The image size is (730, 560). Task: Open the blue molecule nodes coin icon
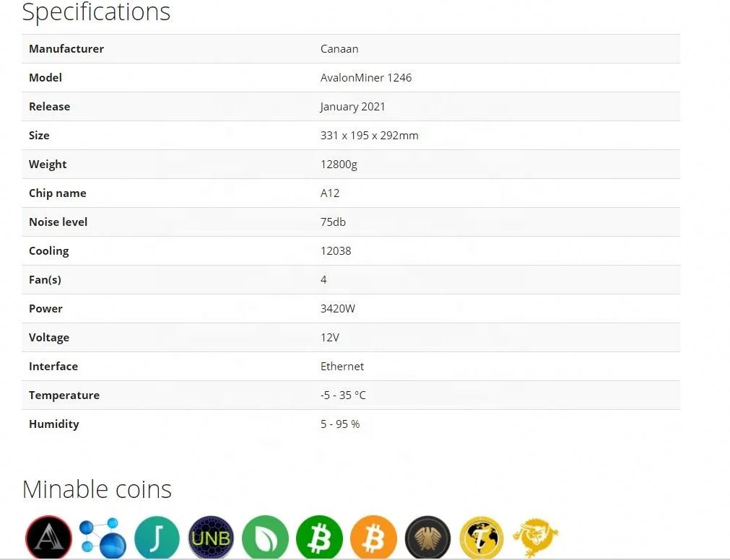(x=103, y=538)
